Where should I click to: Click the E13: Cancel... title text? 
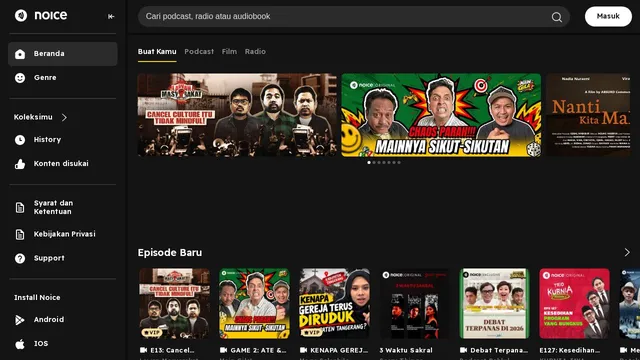coord(172,350)
